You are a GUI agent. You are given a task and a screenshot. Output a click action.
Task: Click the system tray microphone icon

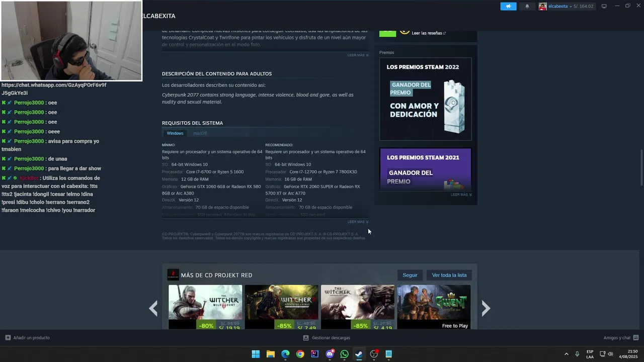pyautogui.click(x=577, y=354)
